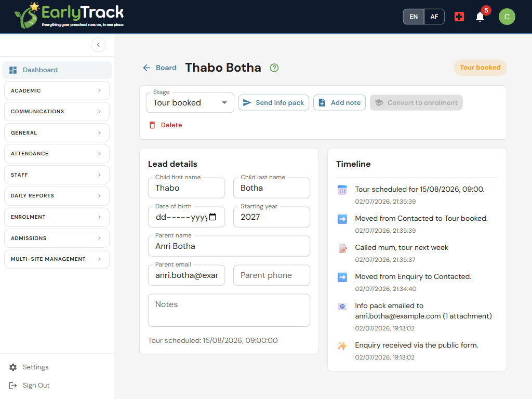Edit the Parent name field
This screenshot has width=532, height=399.
click(x=229, y=246)
